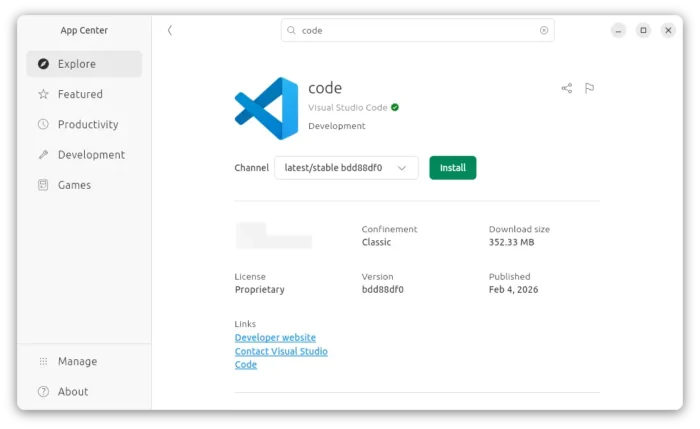Install the code snap
The height and width of the screenshot is (429, 700).
pos(453,168)
